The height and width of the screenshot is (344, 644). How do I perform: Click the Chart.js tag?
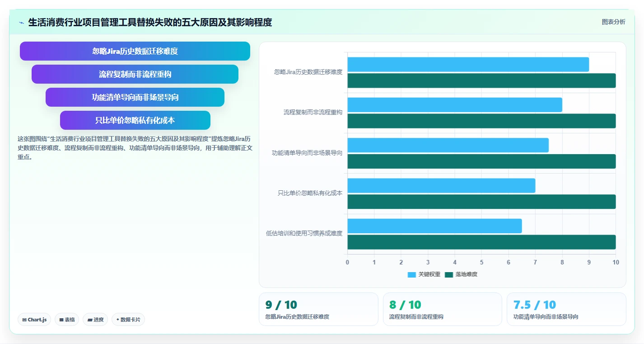click(35, 320)
